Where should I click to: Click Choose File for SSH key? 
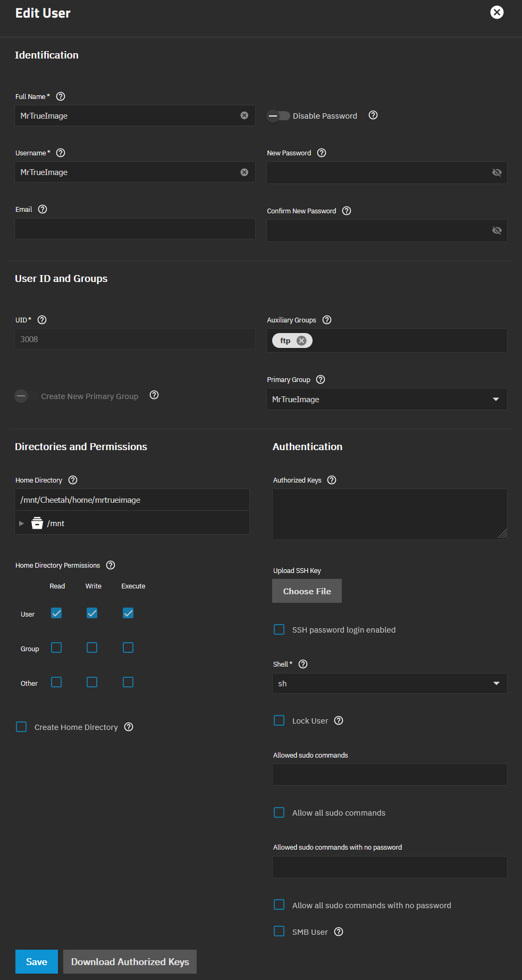(x=307, y=591)
